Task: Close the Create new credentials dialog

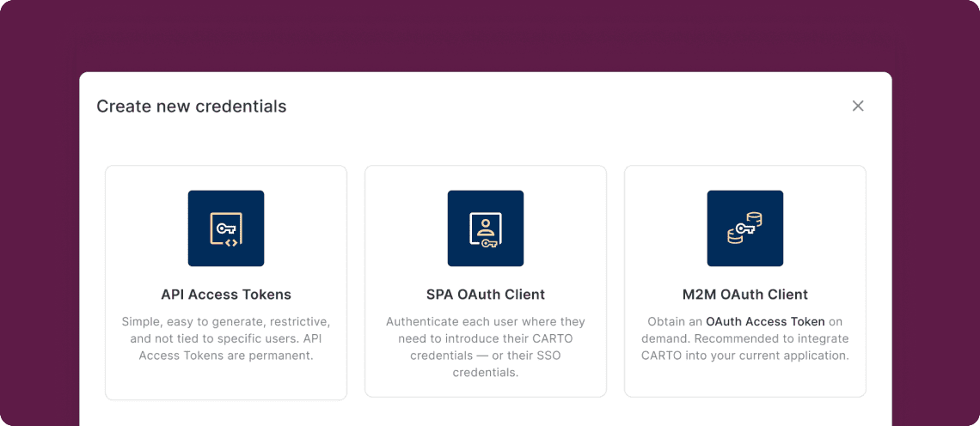Action: click(x=858, y=106)
